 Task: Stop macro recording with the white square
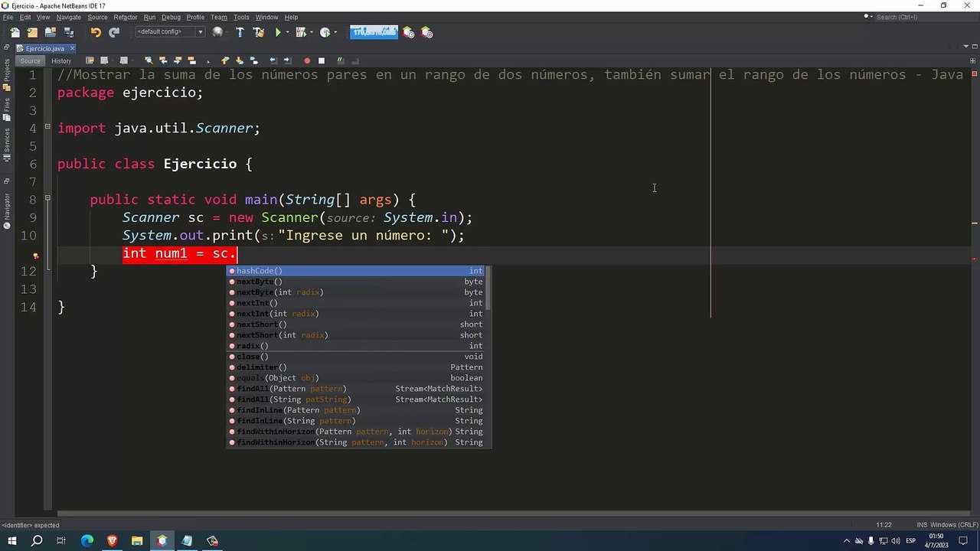[x=322, y=60]
